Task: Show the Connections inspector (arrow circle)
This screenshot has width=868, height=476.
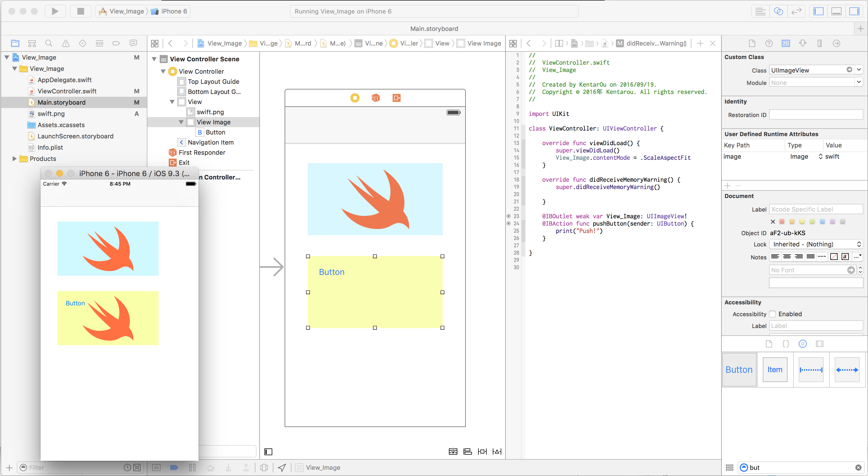Action: click(836, 43)
